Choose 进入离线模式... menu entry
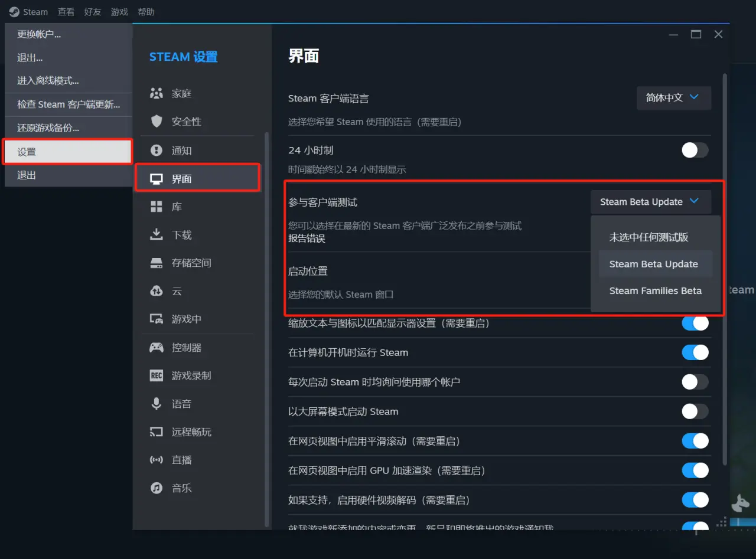 69,81
